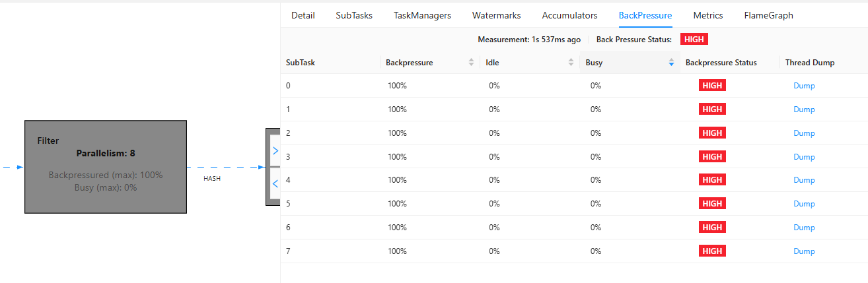
Task: Click the HIGH badge in subtask 3 row
Action: coord(712,157)
